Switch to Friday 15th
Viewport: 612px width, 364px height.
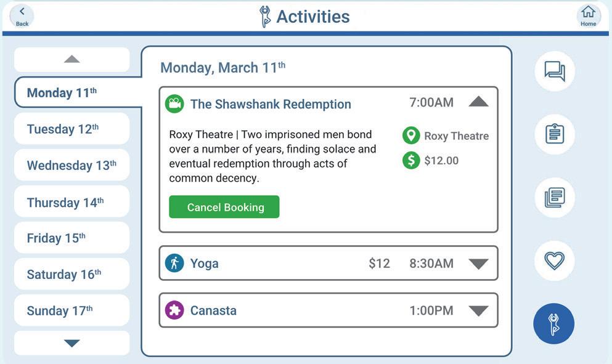point(71,238)
